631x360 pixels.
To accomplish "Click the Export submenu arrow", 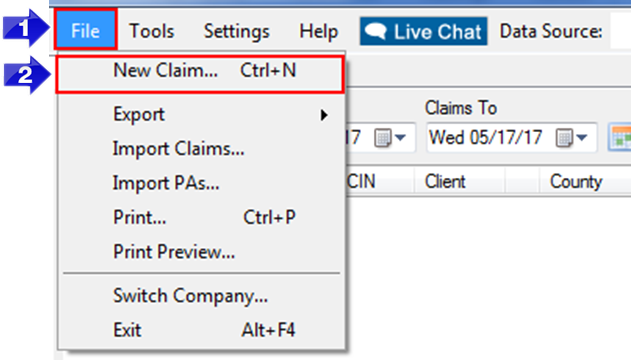I will 324,115.
